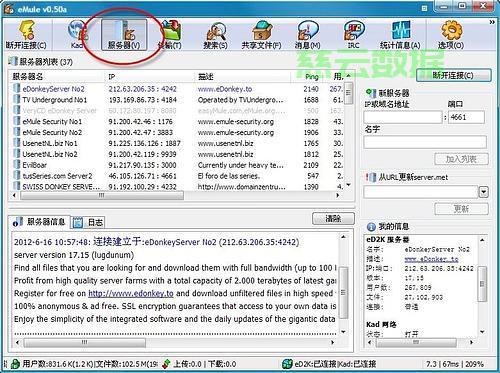500x373 pixels.
Task: Select the VeryCD eDonkey Server row
Action: point(177,111)
